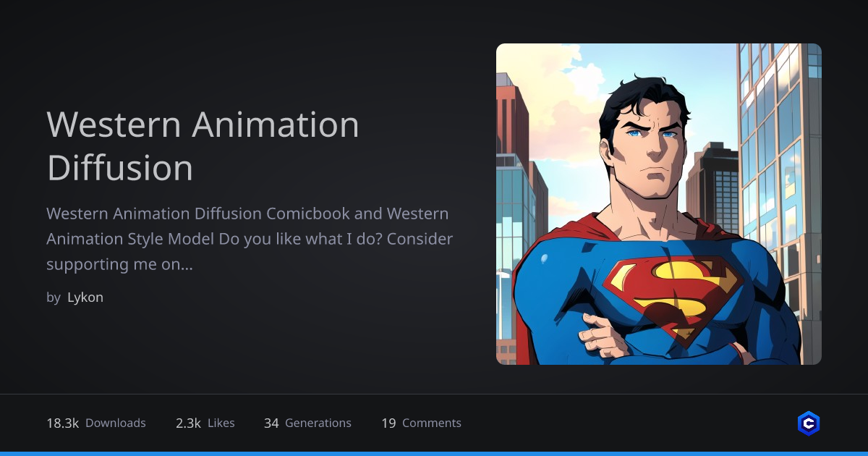Click the blue bar along the bottom edge

point(434,453)
